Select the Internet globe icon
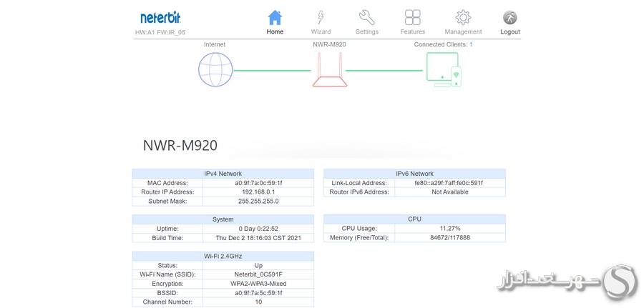 215,69
